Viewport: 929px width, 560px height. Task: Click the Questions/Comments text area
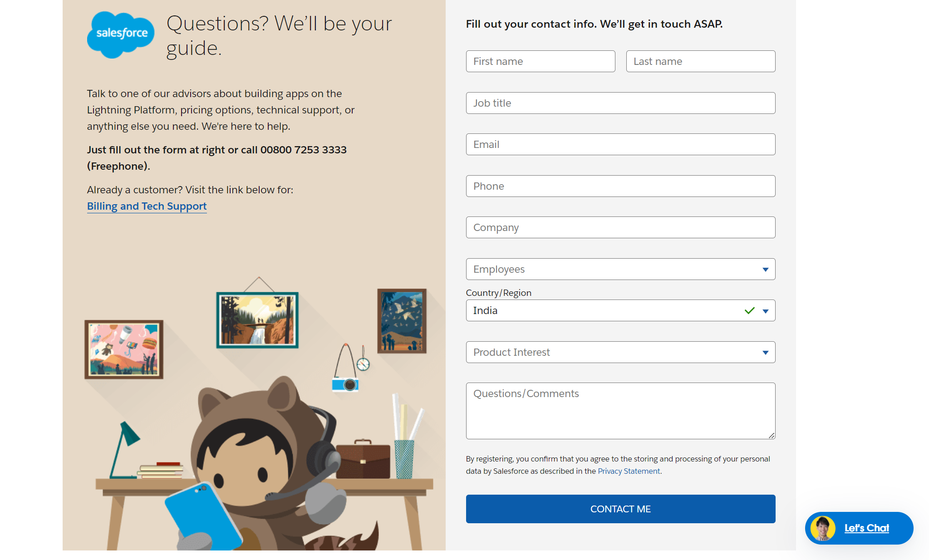click(x=620, y=411)
